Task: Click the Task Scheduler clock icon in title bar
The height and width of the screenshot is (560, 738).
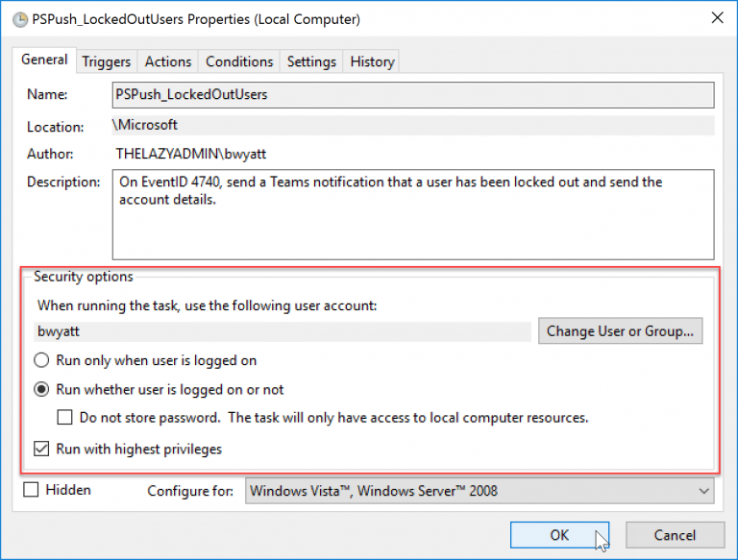Action: (x=20, y=20)
